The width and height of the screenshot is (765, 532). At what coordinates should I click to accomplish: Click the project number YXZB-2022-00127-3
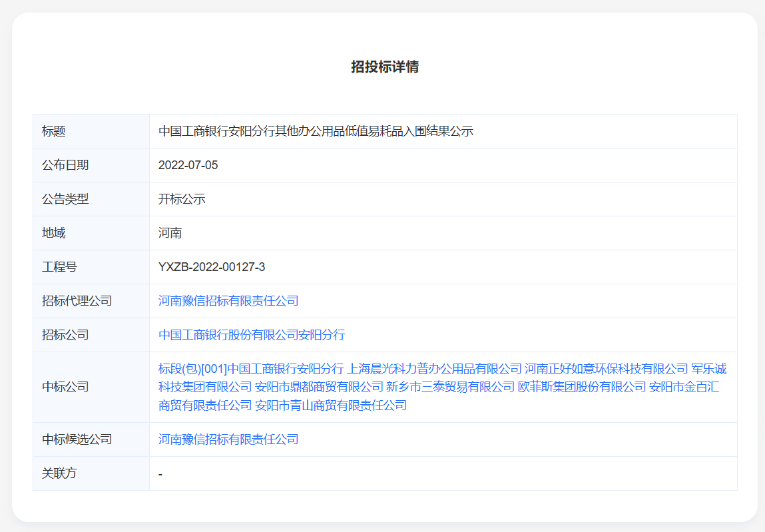[212, 267]
